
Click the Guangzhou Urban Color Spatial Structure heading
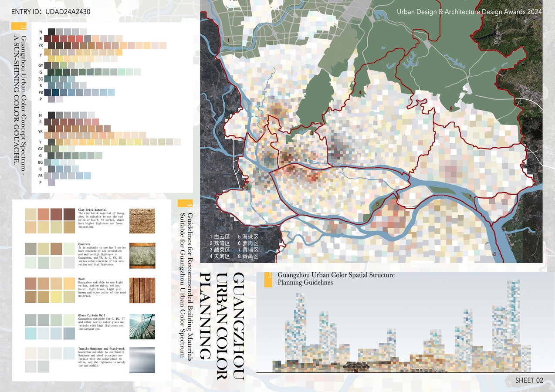pos(336,275)
